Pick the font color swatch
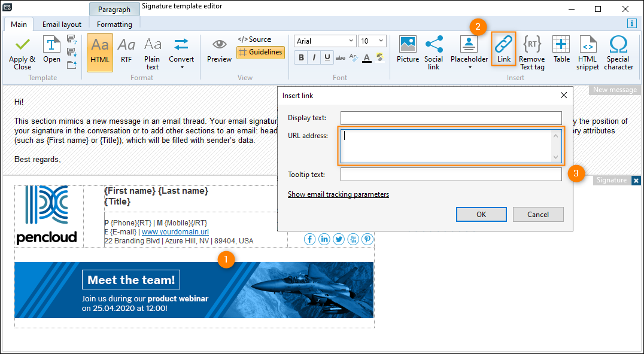The height and width of the screenshot is (354, 644). tap(367, 58)
